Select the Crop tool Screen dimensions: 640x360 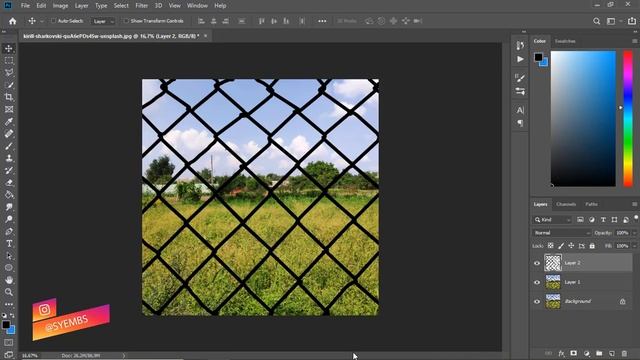(x=9, y=97)
